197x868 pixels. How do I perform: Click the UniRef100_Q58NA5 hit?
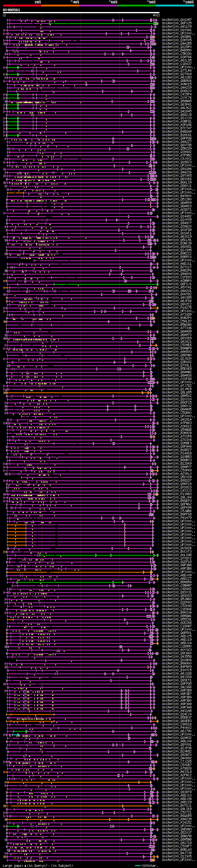point(176,101)
